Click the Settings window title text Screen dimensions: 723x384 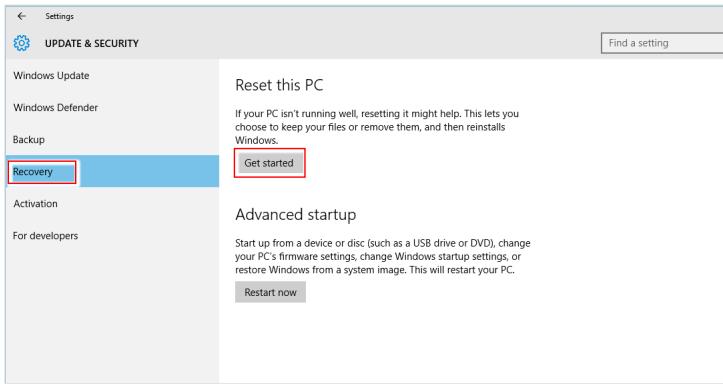coord(59,16)
